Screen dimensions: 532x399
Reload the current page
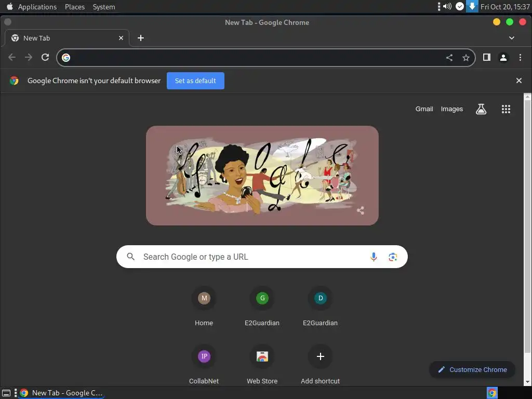[x=45, y=57]
